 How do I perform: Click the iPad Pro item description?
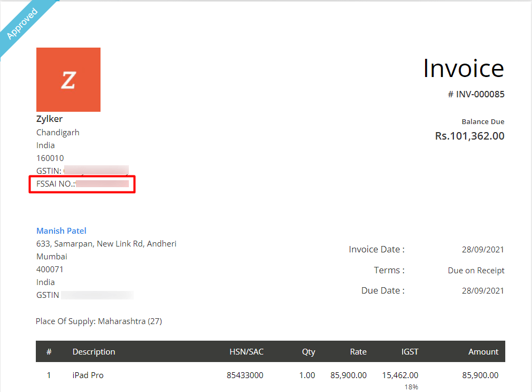point(88,375)
